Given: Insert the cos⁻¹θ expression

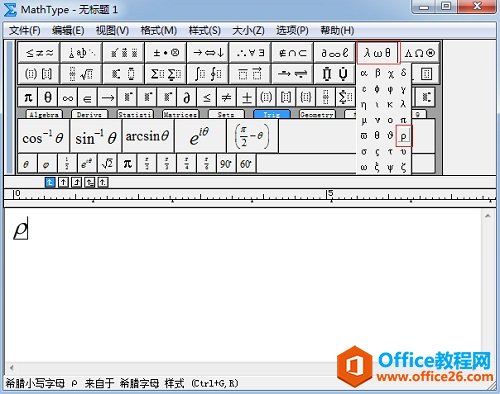Looking at the screenshot, I should 43,136.
